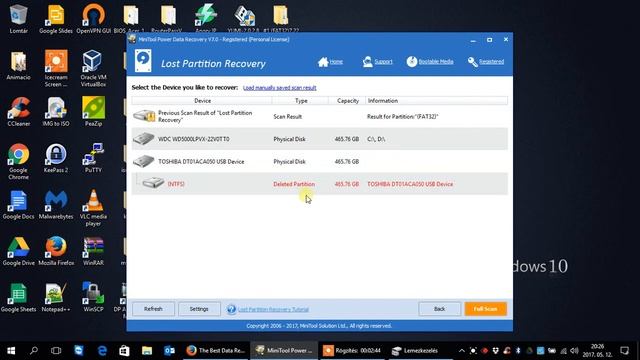640x360 pixels.
Task: Open Google Slides desktop shortcut
Action: [56, 19]
